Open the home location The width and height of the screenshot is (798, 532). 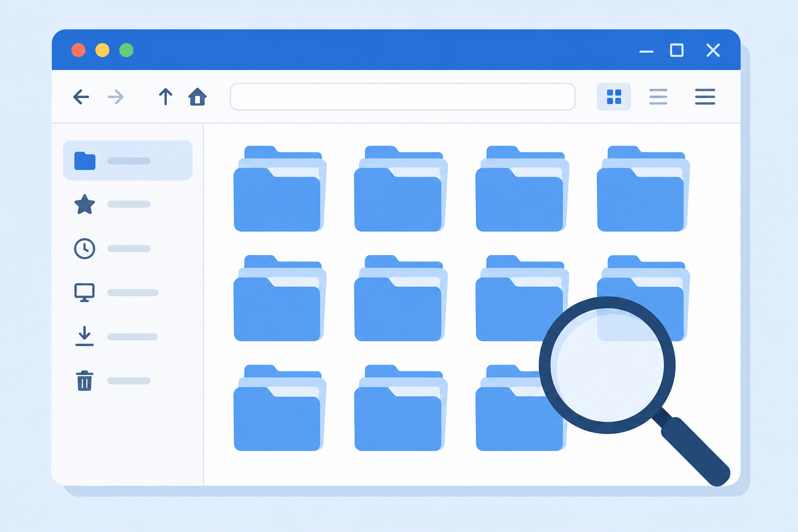point(197,97)
